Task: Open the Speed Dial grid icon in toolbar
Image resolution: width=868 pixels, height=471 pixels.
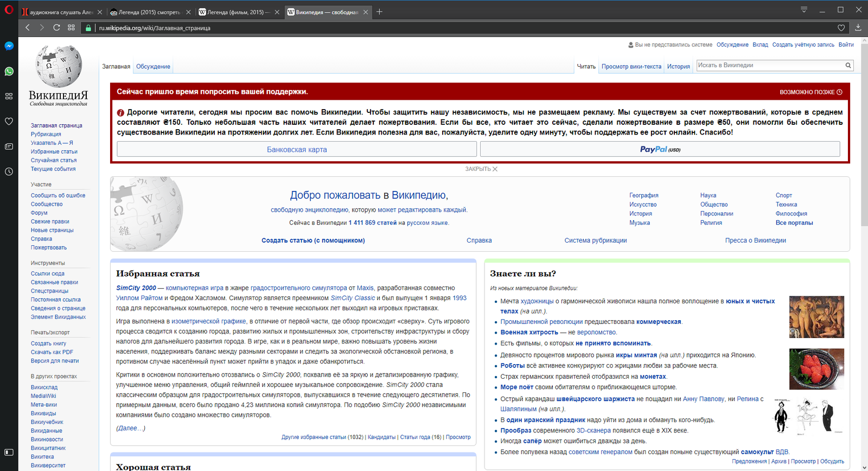Action: tap(71, 27)
